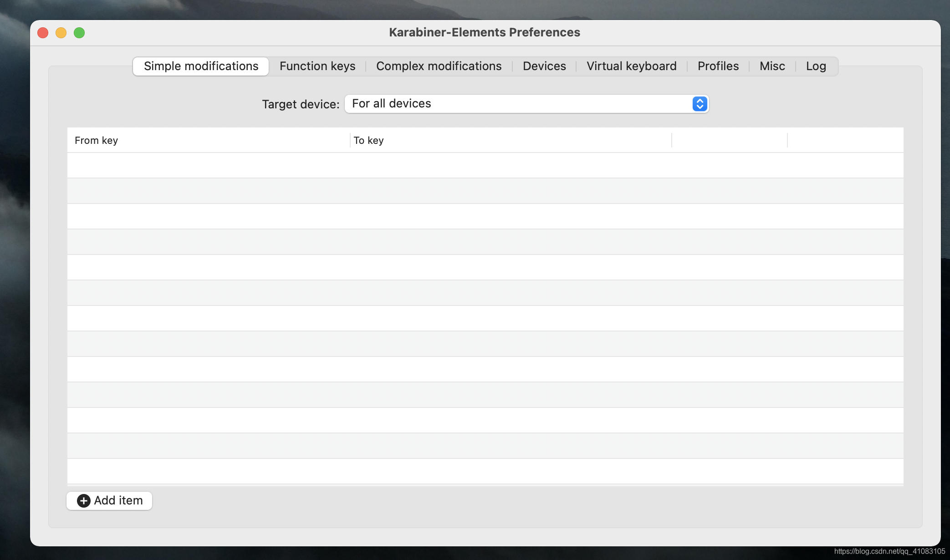Screen dimensions: 950x560
Task: Zoom the window with the green button
Action: (x=79, y=33)
